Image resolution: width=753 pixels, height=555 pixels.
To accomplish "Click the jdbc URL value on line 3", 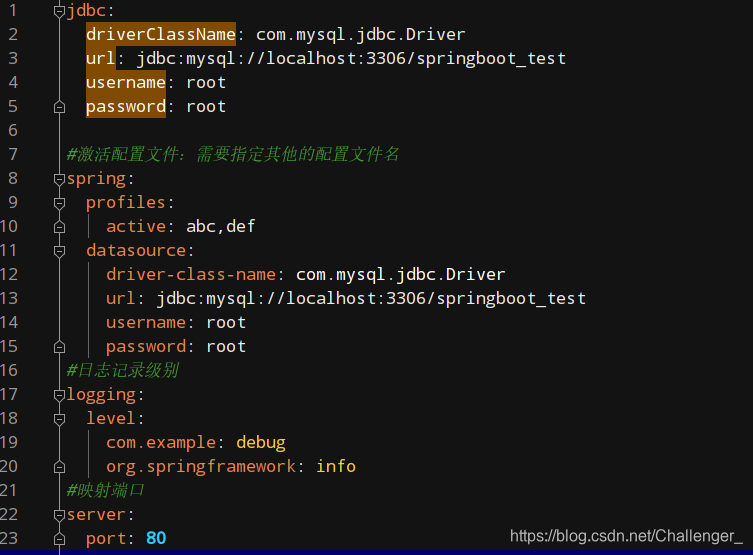I will click(x=351, y=59).
